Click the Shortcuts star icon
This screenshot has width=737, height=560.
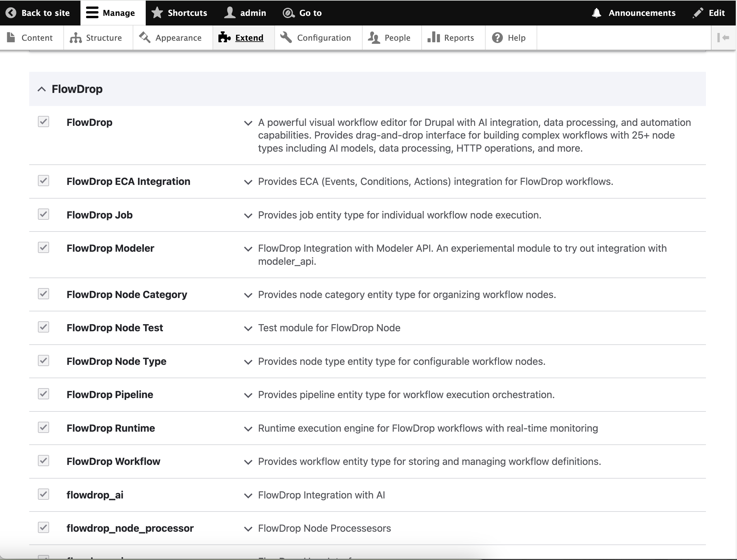pos(157,13)
